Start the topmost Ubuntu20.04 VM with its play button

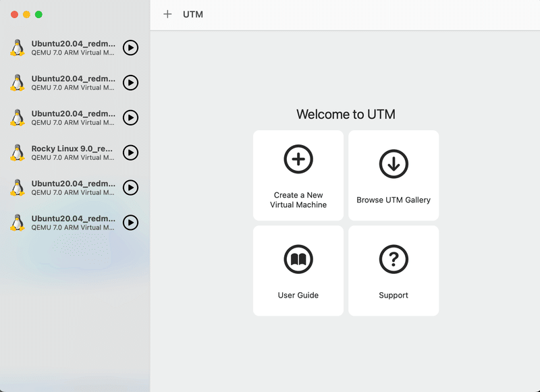coord(130,47)
